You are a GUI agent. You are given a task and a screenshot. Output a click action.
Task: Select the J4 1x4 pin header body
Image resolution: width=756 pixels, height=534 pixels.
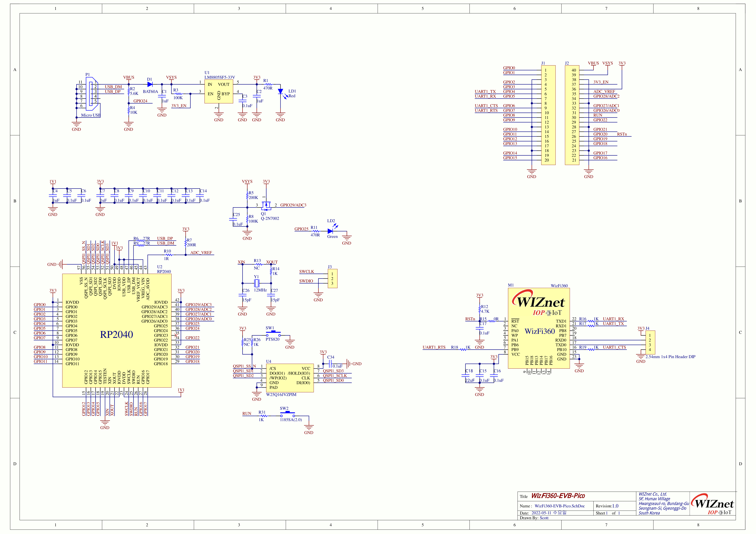click(x=650, y=342)
